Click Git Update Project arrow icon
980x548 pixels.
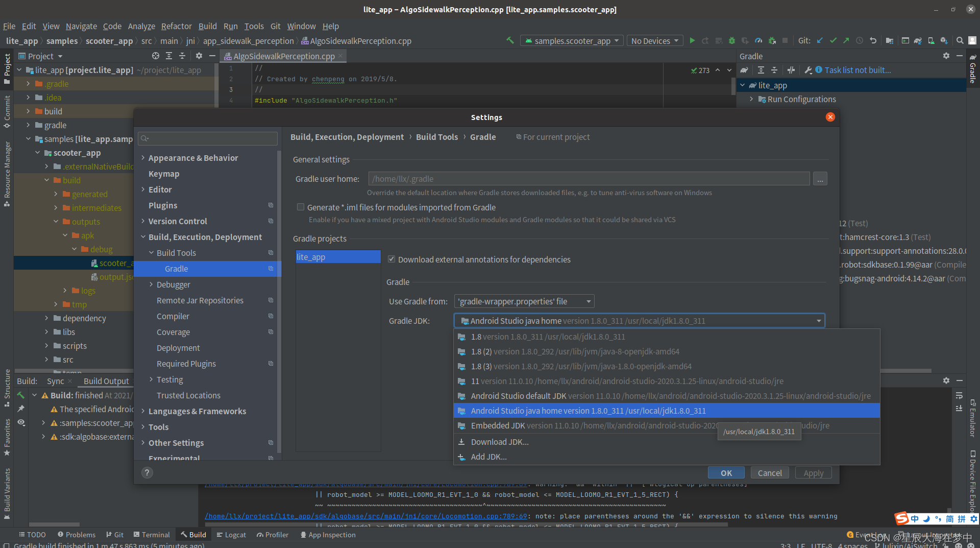coord(820,40)
